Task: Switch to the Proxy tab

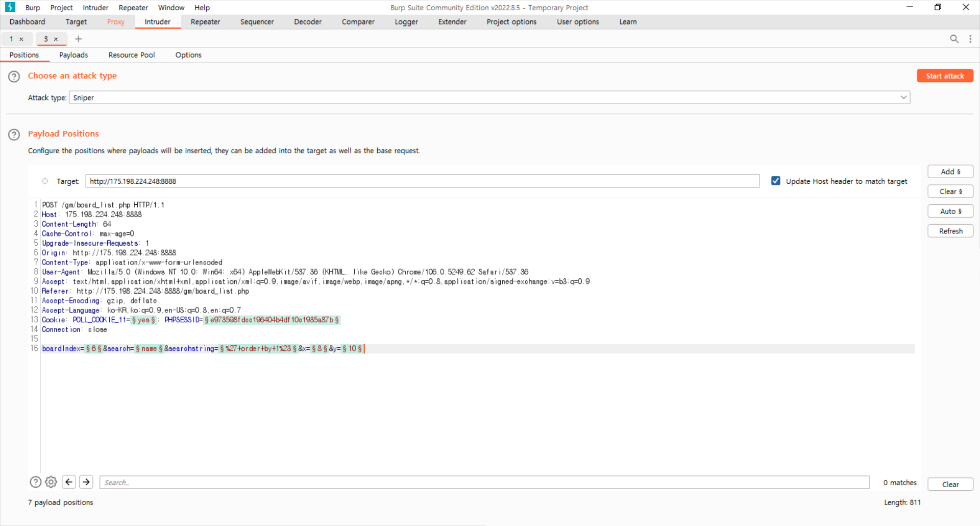Action: point(116,22)
